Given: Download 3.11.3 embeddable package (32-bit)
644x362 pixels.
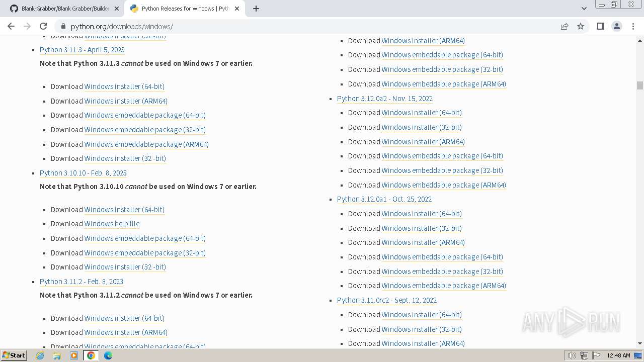Looking at the screenshot, I should pos(145,130).
